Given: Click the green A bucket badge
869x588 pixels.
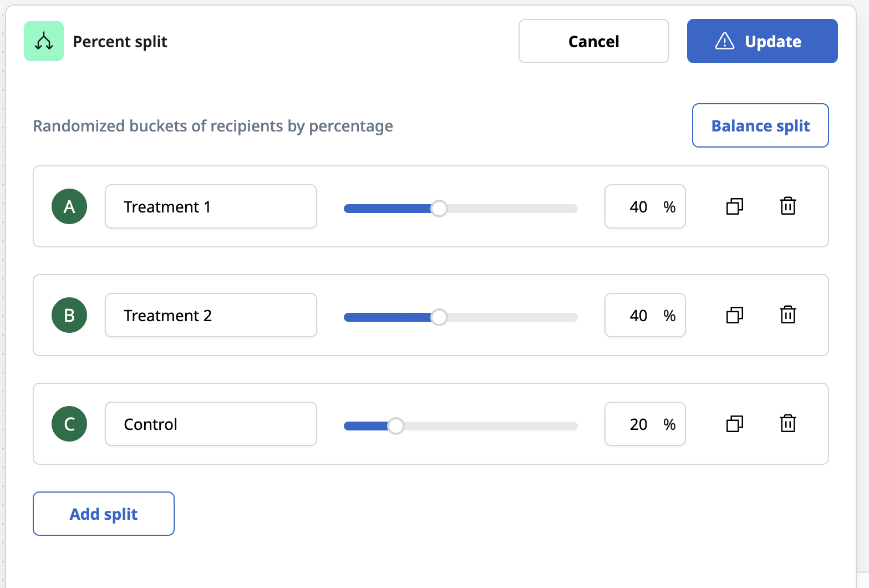Looking at the screenshot, I should (69, 206).
